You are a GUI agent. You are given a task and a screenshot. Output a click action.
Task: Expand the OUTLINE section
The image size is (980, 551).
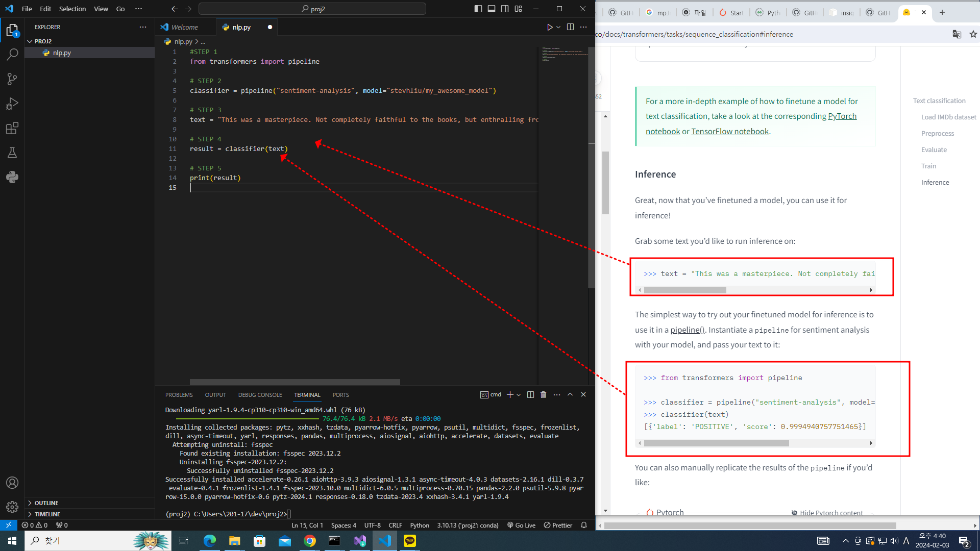click(x=46, y=503)
